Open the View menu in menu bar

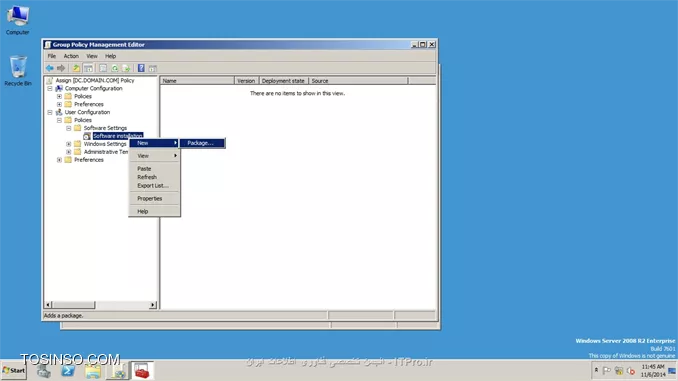pyautogui.click(x=92, y=56)
